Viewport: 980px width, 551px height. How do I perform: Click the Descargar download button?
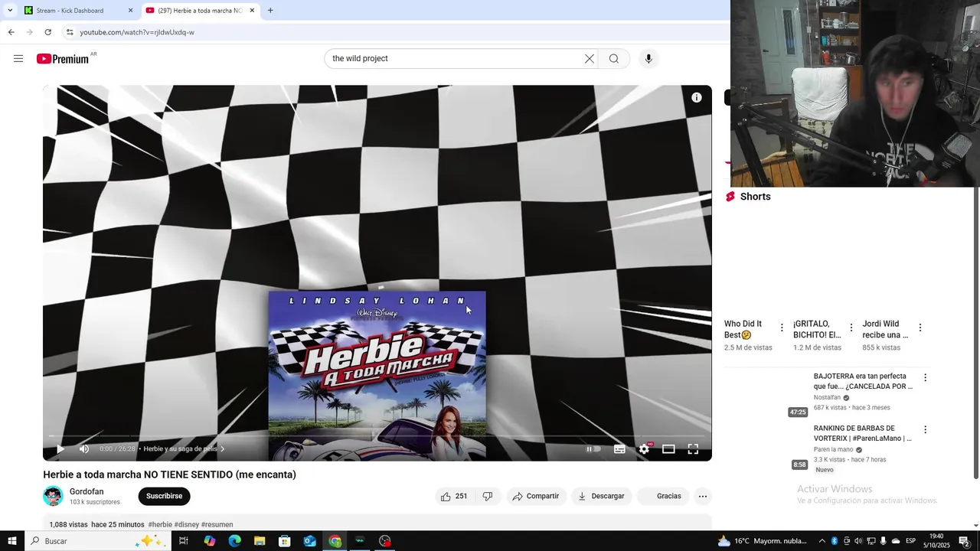[x=602, y=496]
